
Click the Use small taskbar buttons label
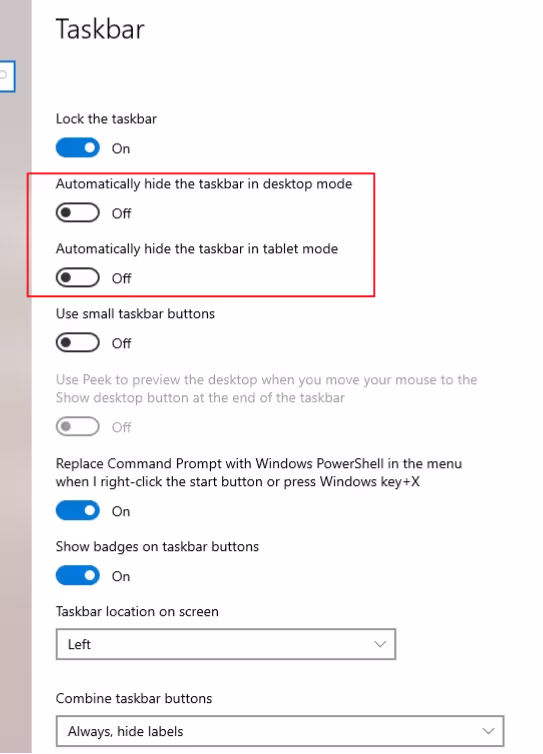point(135,314)
